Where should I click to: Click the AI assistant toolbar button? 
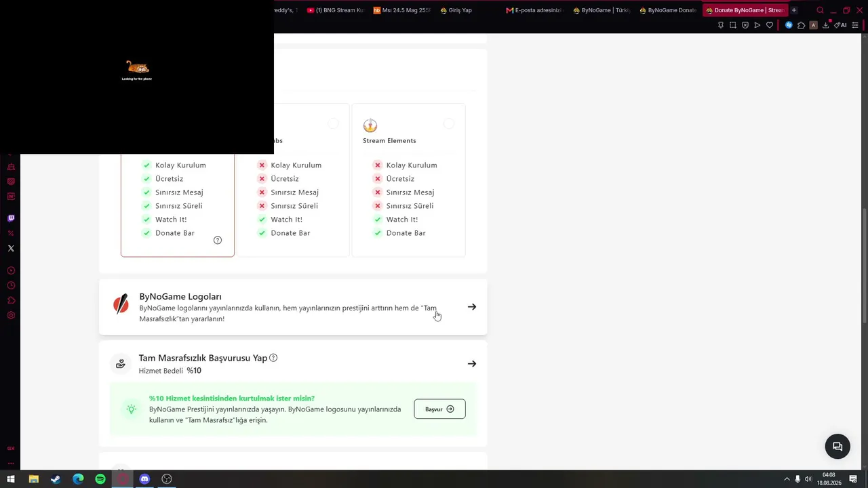point(841,25)
